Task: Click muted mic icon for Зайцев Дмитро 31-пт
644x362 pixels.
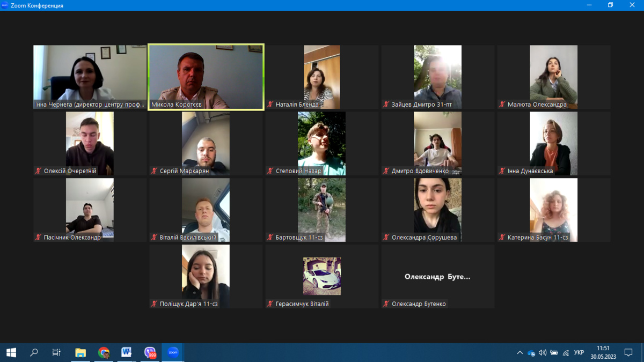Action: (386, 105)
